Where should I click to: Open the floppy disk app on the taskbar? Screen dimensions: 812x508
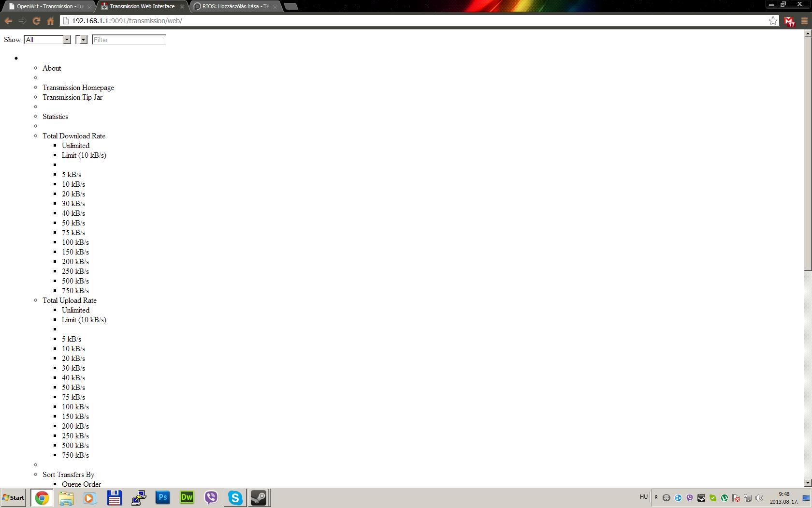tap(114, 497)
